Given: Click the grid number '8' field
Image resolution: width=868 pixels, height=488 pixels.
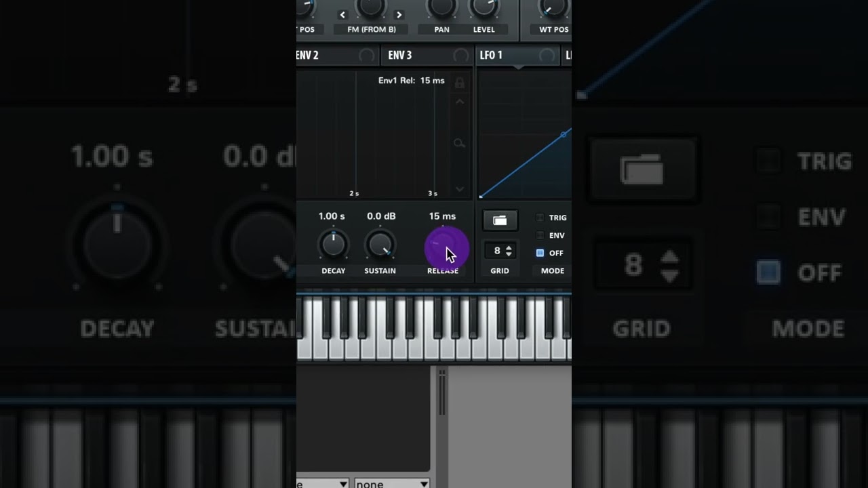Looking at the screenshot, I should [497, 251].
